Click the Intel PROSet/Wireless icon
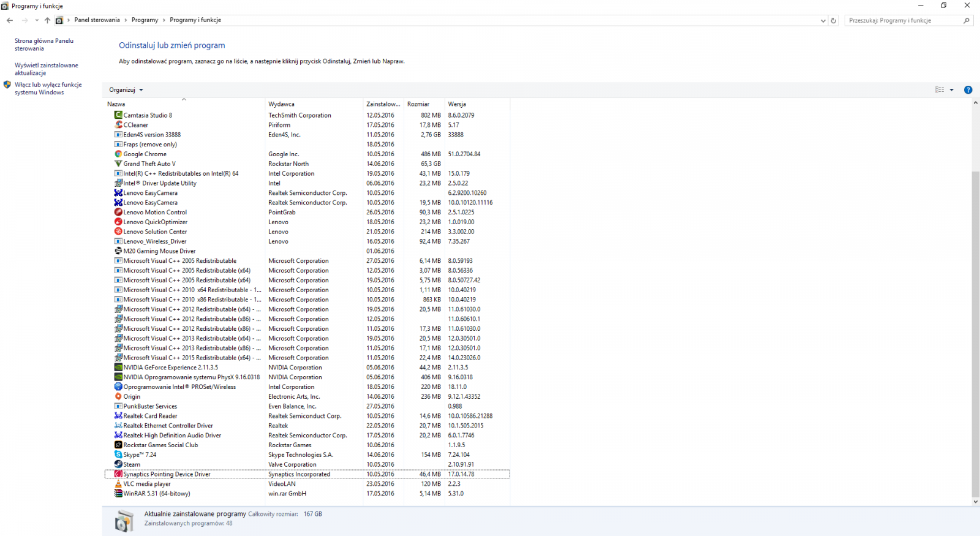 pos(118,387)
